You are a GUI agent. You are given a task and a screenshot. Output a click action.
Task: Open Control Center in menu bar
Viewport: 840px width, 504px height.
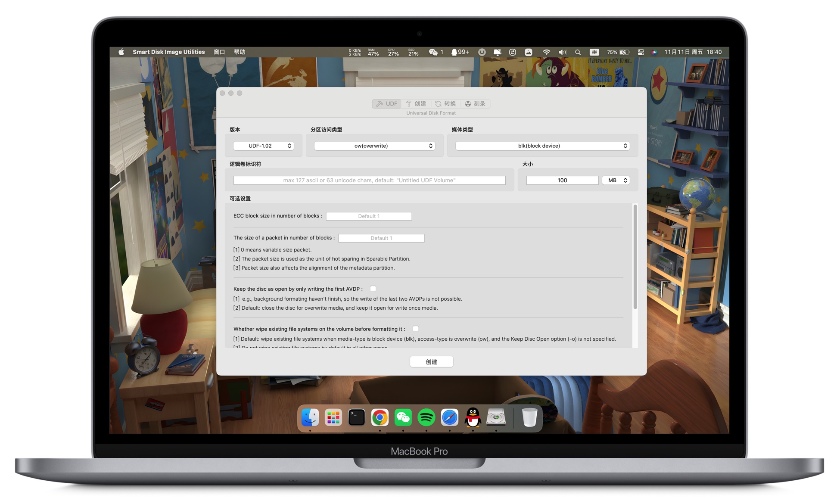tap(641, 52)
